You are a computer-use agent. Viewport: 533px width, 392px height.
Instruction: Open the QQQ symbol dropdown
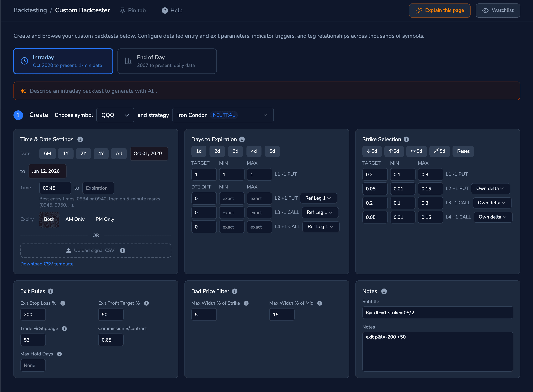coord(115,115)
